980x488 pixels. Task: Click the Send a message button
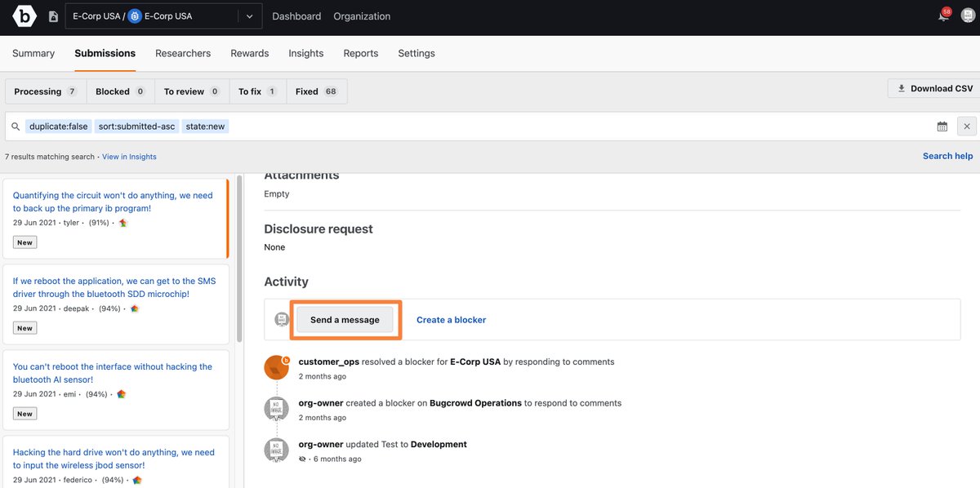click(x=345, y=319)
